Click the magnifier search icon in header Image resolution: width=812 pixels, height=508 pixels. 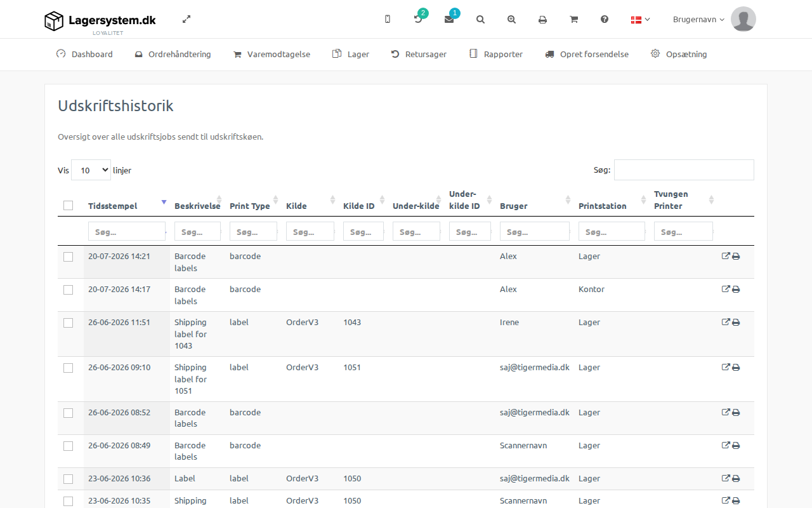[x=481, y=19]
